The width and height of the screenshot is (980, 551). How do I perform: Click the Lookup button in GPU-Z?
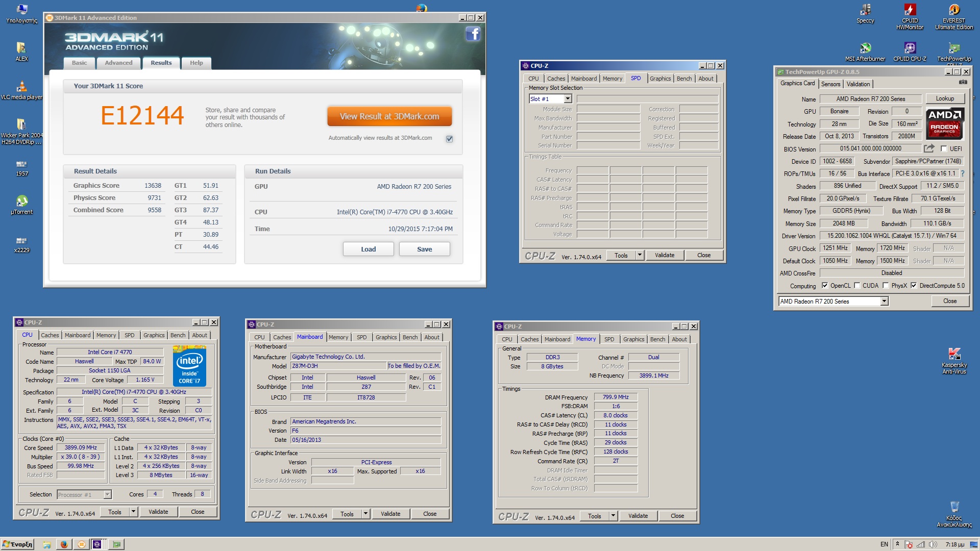coord(945,98)
